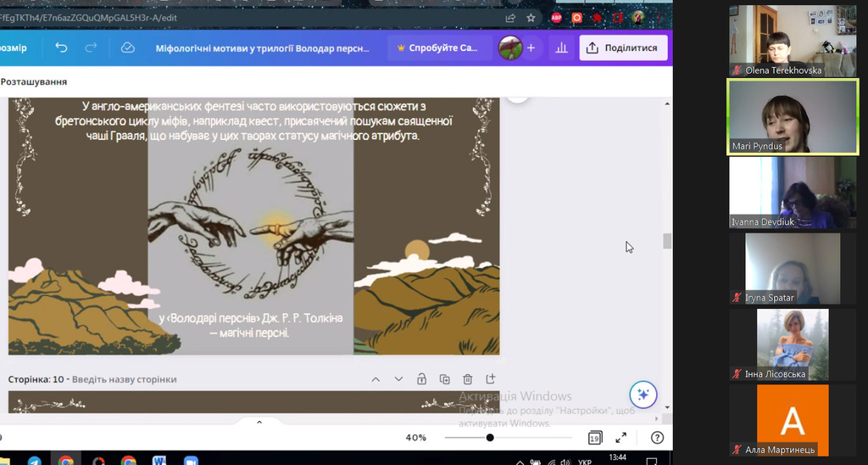This screenshot has width=868, height=465.
Task: Adjust the zoom level slider handle
Action: point(490,438)
